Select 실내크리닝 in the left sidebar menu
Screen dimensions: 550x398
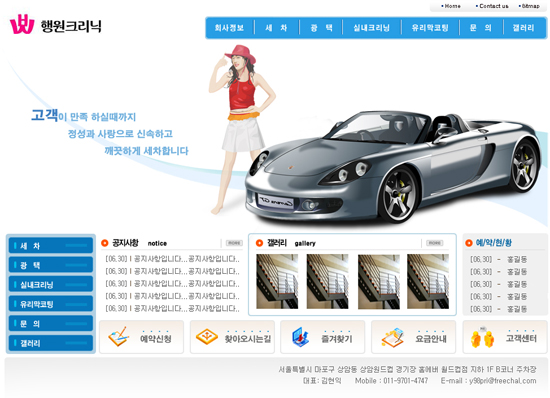(x=51, y=284)
